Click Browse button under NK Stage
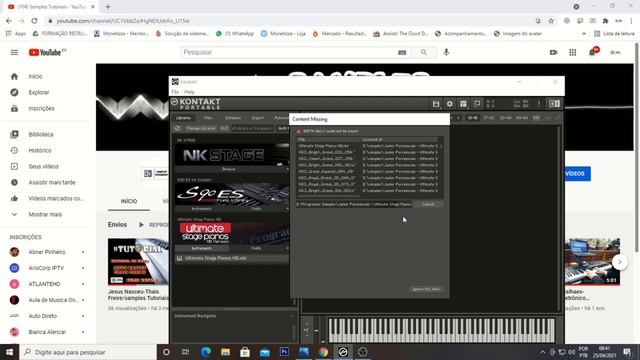 [229, 169]
